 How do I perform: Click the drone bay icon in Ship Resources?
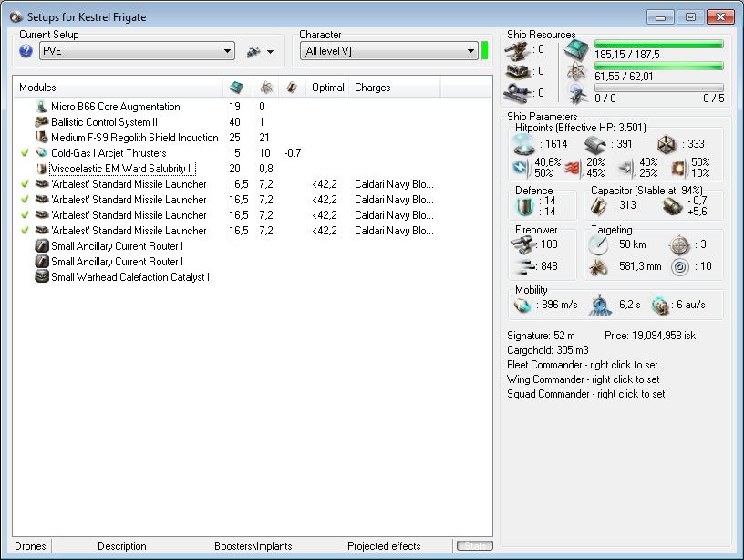577,94
